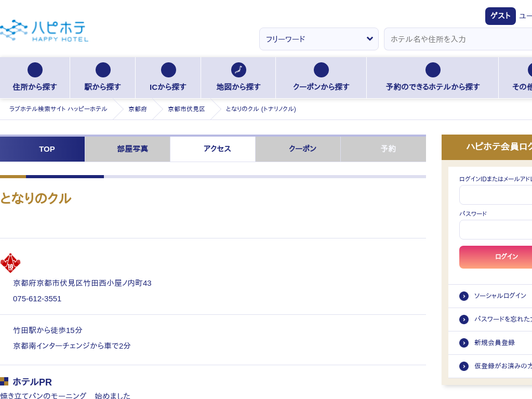Click the クーポンから探す circle icon
The height and width of the screenshot is (399, 532).
pos(321,70)
